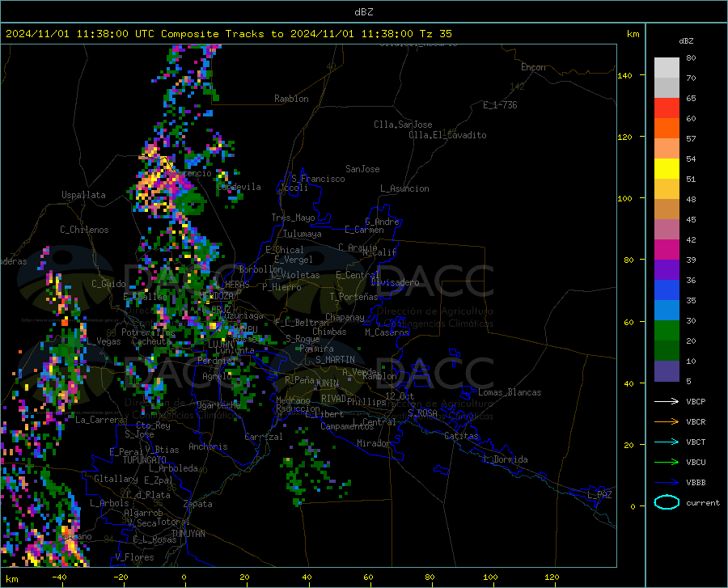This screenshot has width=728, height=588.
Task: Click the 'Carrizal' map label
Action: click(264, 437)
